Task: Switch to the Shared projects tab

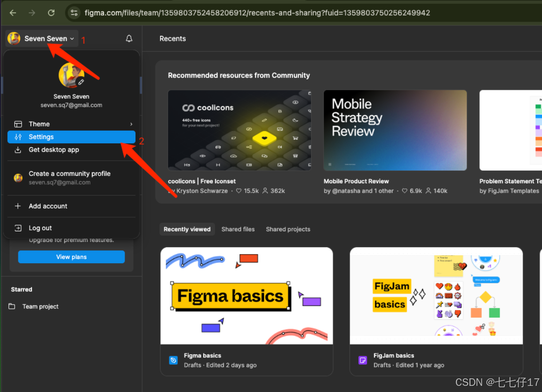Action: coord(288,229)
